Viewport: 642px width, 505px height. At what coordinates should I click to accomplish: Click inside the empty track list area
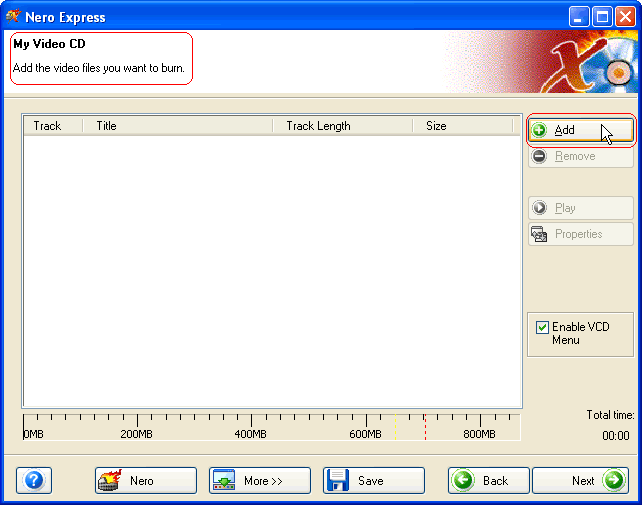[272, 270]
